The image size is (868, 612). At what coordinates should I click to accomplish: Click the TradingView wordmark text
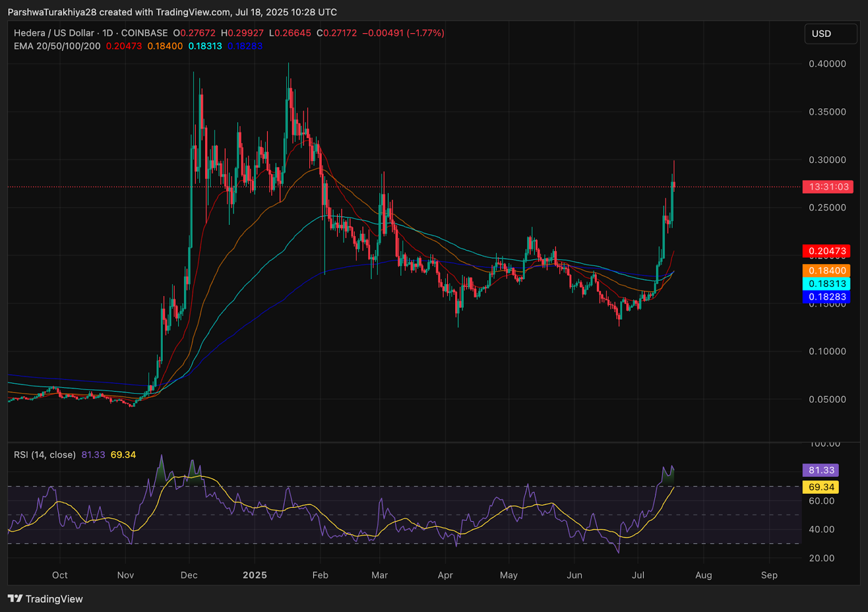point(54,599)
